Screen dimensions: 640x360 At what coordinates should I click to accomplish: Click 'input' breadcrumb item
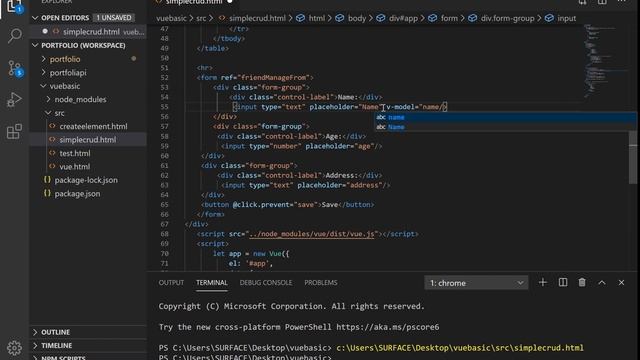click(x=567, y=18)
